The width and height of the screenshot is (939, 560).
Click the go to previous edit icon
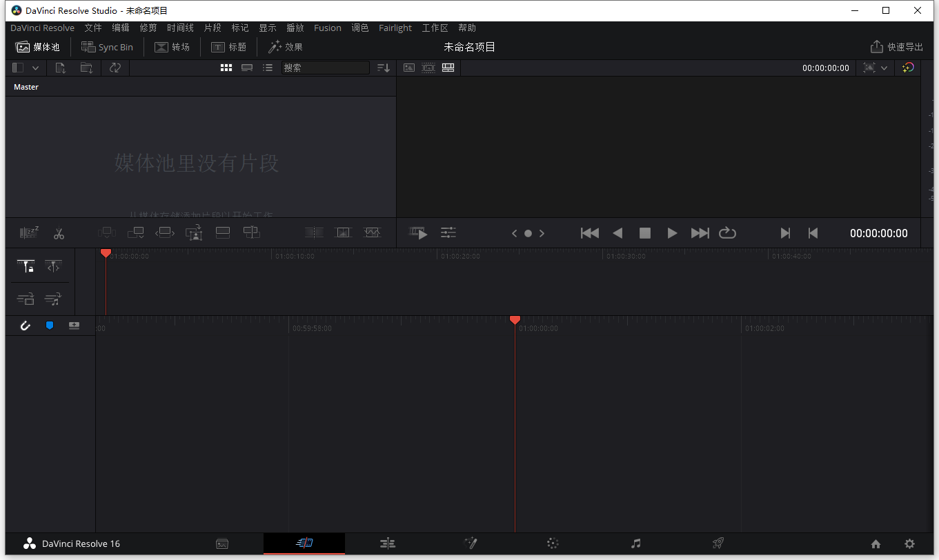(813, 233)
